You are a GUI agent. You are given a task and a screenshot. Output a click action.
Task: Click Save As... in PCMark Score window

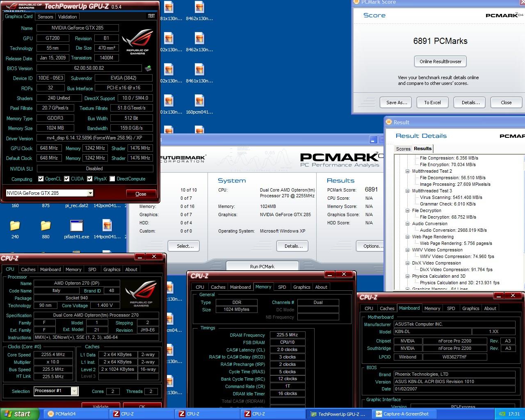click(x=397, y=103)
